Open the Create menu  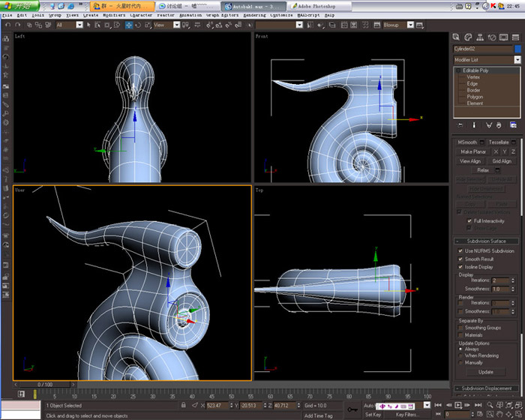pos(91,15)
